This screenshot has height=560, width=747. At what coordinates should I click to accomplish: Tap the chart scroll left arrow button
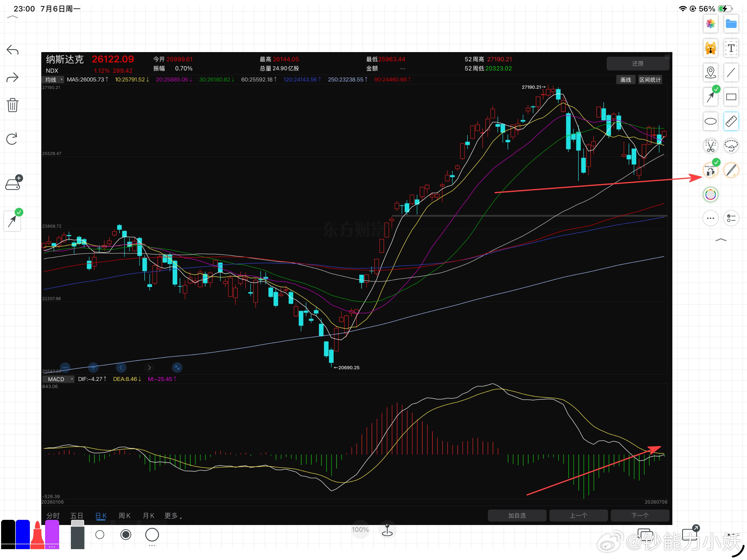[x=121, y=367]
